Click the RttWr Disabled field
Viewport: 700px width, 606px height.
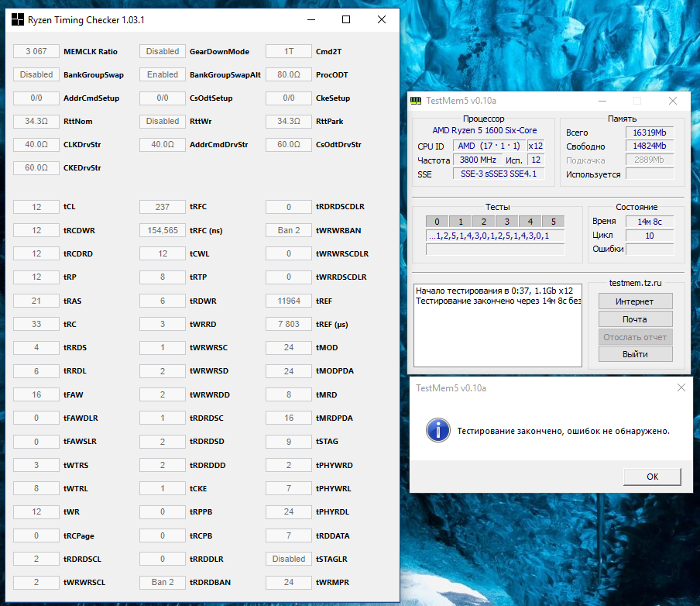[x=163, y=121]
